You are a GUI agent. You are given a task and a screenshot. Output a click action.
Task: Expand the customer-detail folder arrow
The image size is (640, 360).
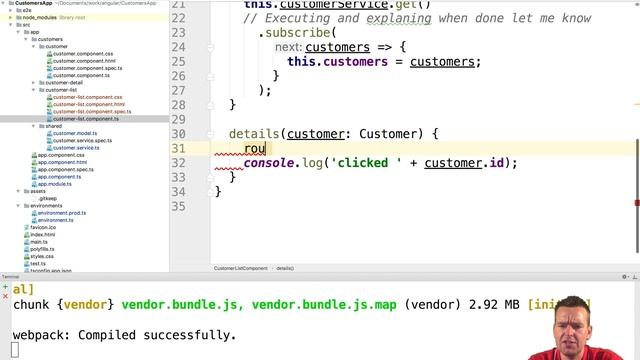point(33,82)
